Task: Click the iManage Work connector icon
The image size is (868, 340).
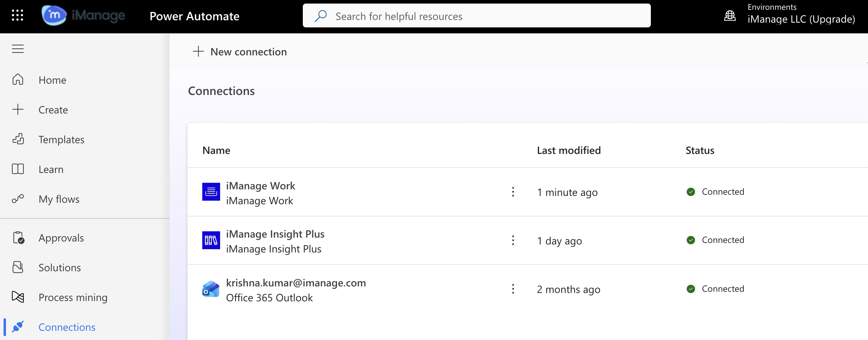Action: click(x=211, y=192)
